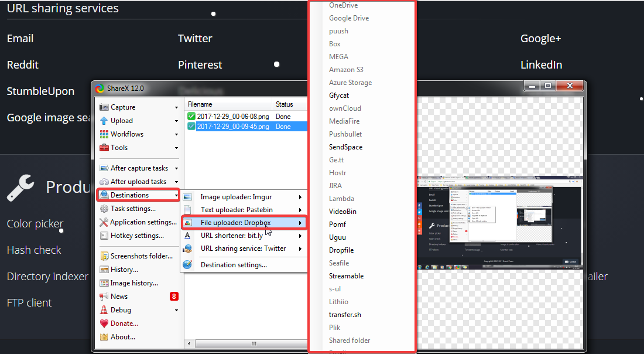Click green check icon of 2017-12-29_00-06-08.png

tap(191, 117)
